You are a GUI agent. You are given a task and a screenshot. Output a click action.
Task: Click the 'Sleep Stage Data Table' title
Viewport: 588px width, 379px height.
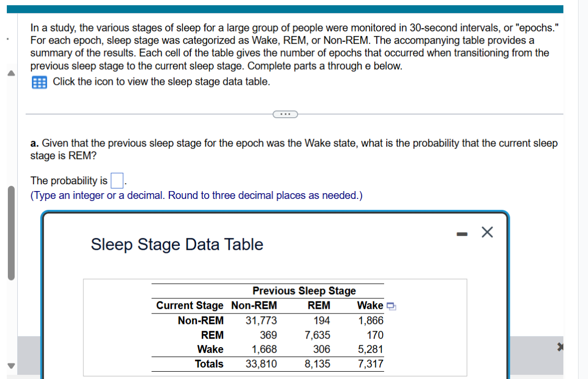coord(177,244)
